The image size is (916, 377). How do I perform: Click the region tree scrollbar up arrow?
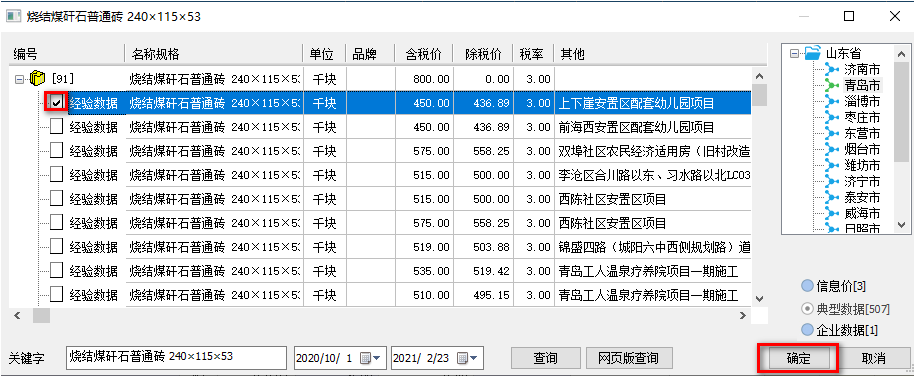(x=901, y=53)
